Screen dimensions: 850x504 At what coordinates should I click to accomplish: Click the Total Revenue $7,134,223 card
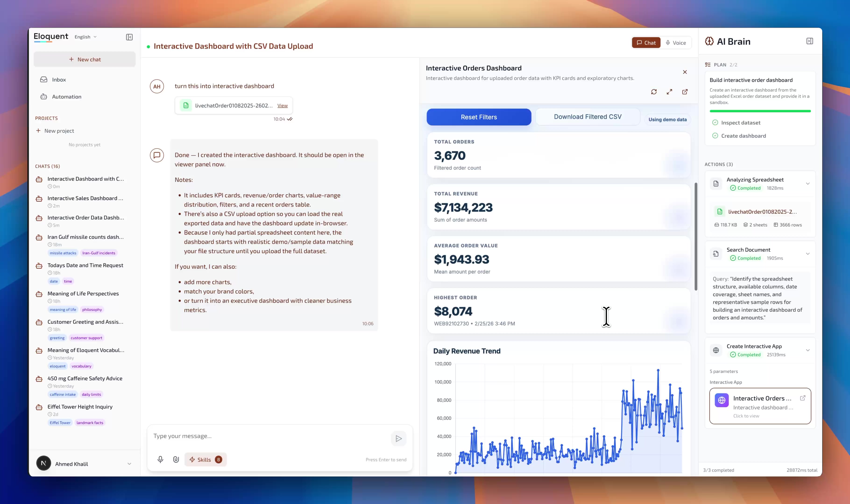click(559, 207)
